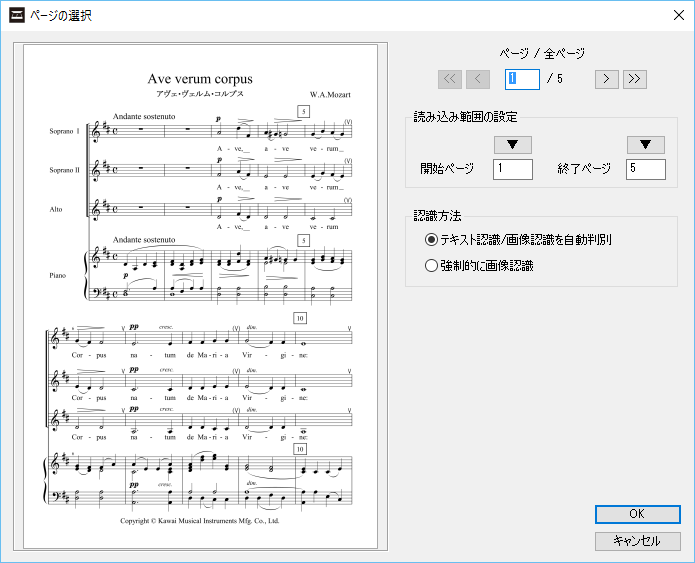Click the 開始ページ input field

513,169
